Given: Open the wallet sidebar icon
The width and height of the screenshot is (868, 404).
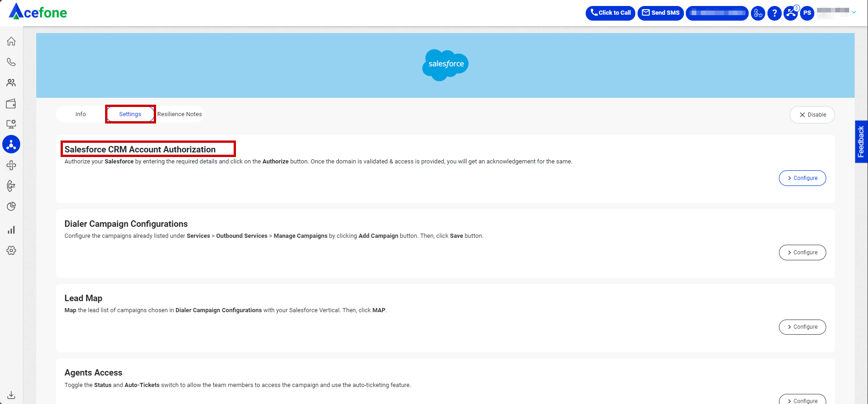Looking at the screenshot, I should (x=11, y=103).
